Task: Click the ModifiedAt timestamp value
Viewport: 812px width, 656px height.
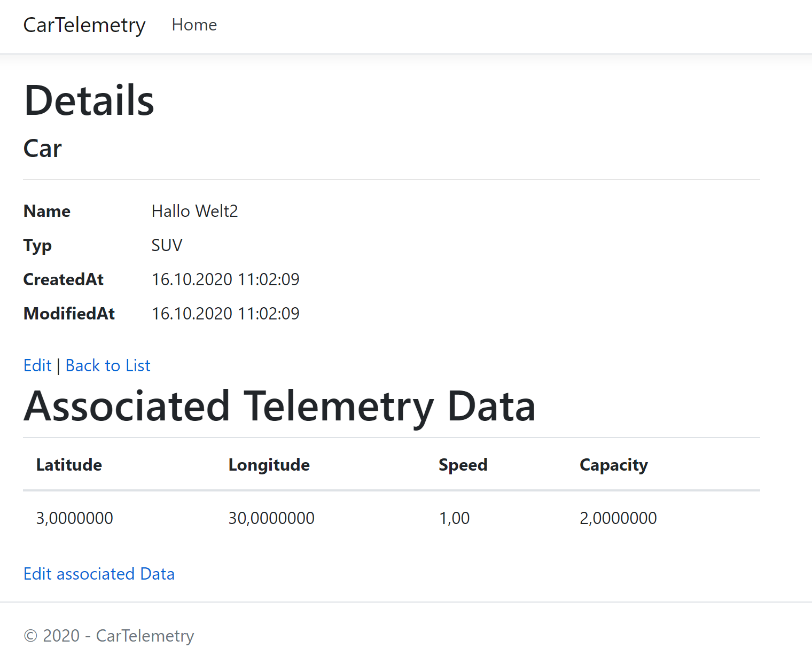Action: pyautogui.click(x=225, y=314)
